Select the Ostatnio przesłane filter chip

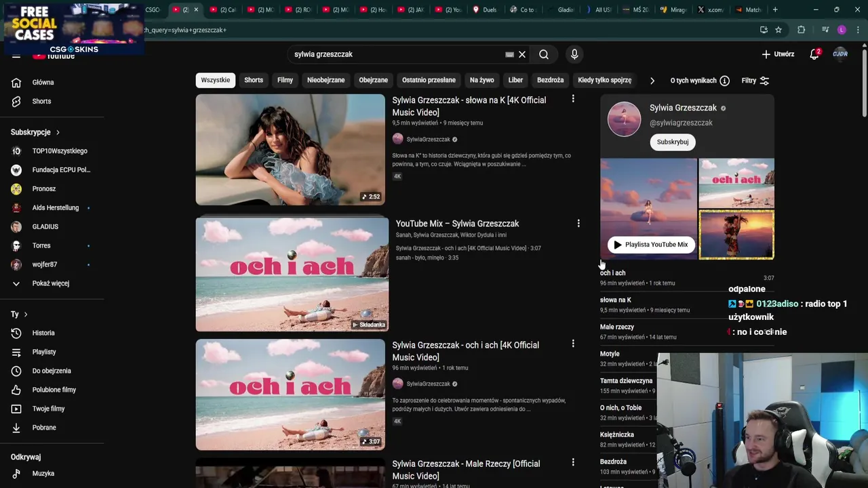pos(429,80)
